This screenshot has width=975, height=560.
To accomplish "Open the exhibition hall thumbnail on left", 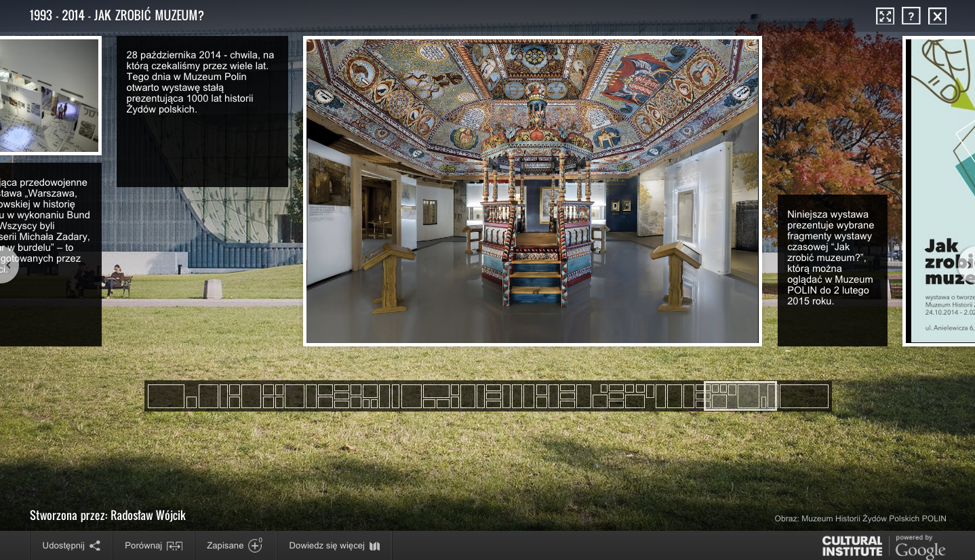I will (49, 96).
